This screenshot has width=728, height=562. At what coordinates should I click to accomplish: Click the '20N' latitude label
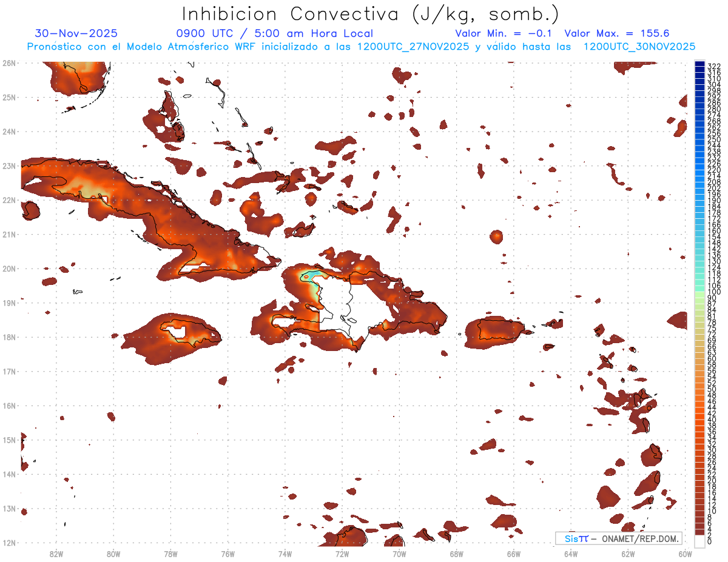9,269
